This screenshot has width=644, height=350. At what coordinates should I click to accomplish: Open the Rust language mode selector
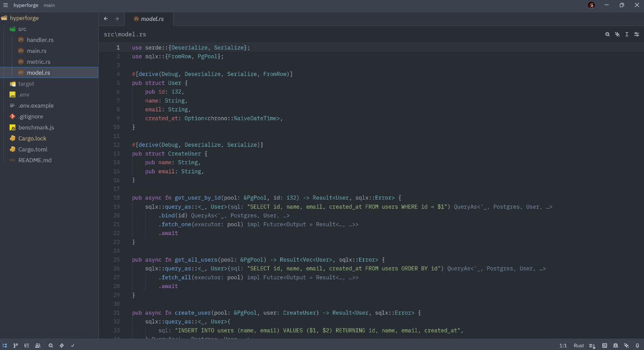(x=579, y=346)
